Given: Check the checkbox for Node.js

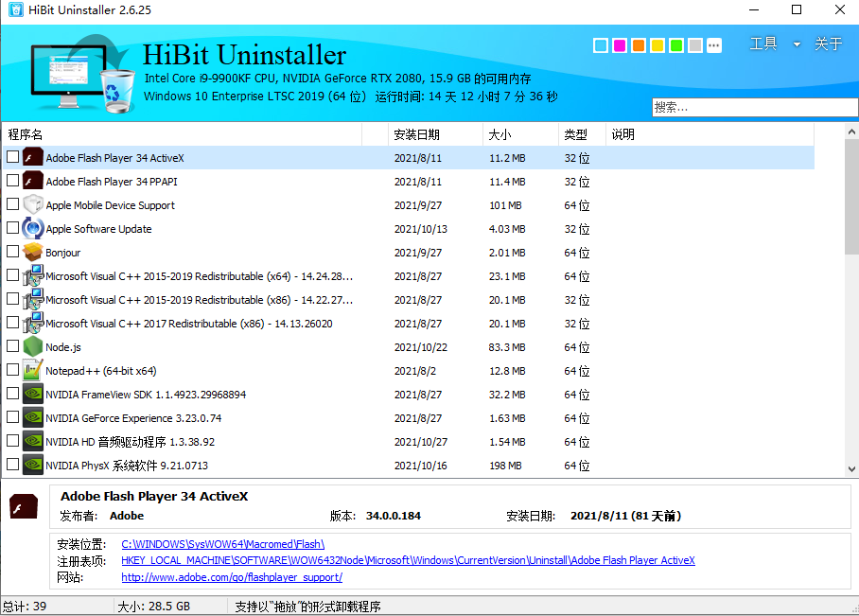Looking at the screenshot, I should click(13, 347).
